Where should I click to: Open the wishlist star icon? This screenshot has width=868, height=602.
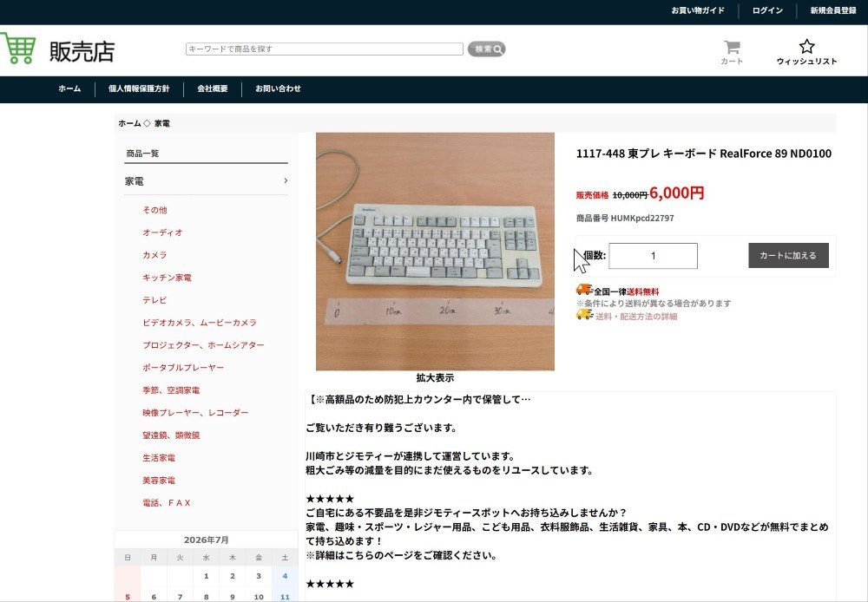tap(806, 46)
